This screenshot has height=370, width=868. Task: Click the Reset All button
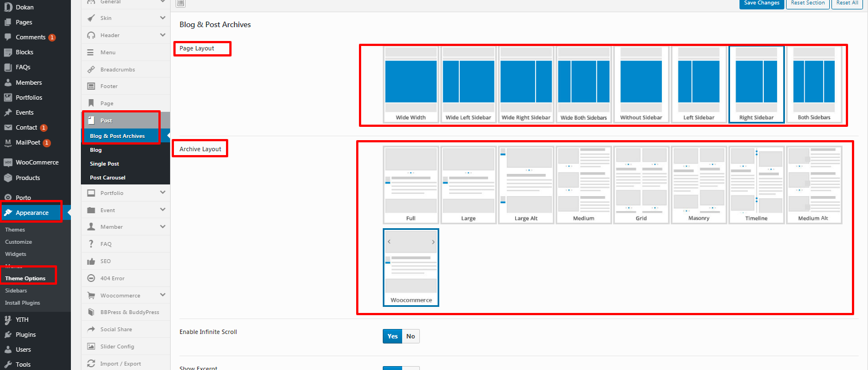tap(848, 3)
